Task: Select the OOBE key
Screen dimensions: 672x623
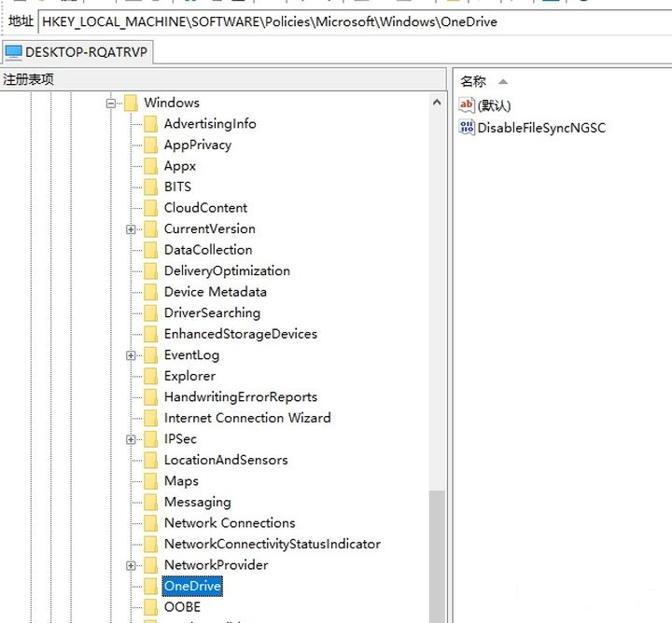Action: tap(182, 607)
